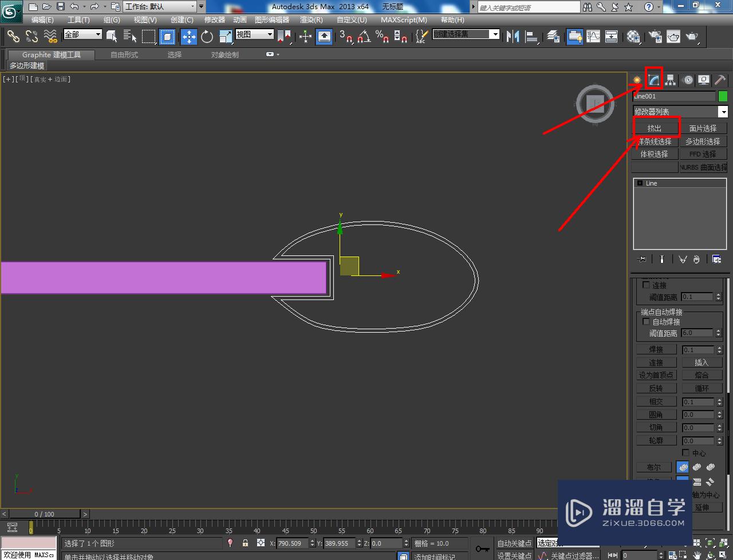Click the Pin Stack icon

(x=642, y=259)
